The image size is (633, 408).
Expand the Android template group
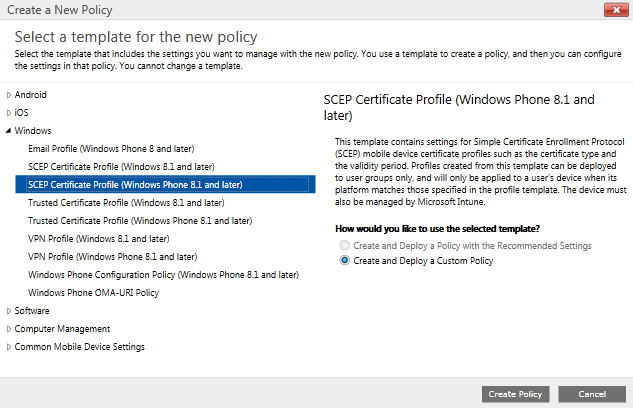point(10,95)
